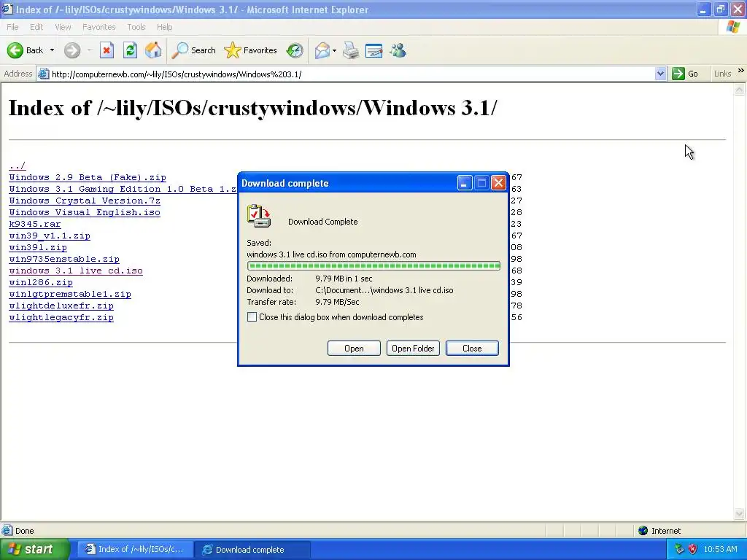Viewport: 747px width, 560px height.
Task: Open the Favorites pane from toolbar
Action: coord(251,50)
